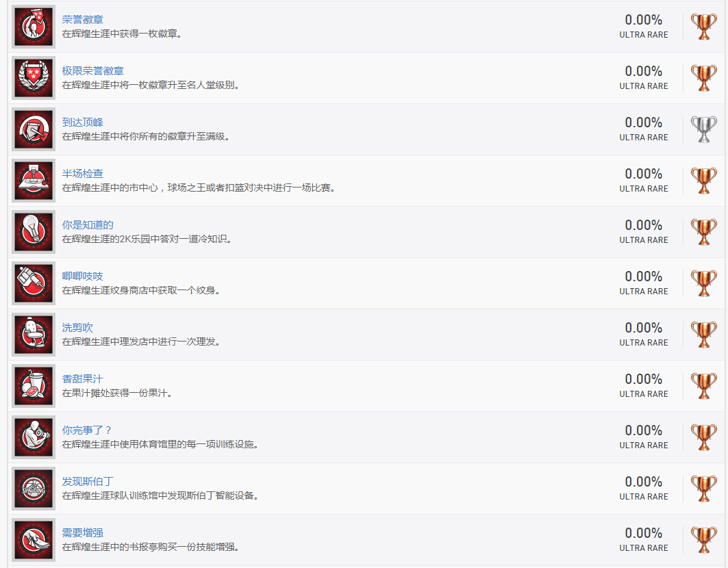Image resolution: width=728 pixels, height=568 pixels.
Task: Click the 0.00% rarity for 洗剪吹
Action: pyautogui.click(x=643, y=328)
